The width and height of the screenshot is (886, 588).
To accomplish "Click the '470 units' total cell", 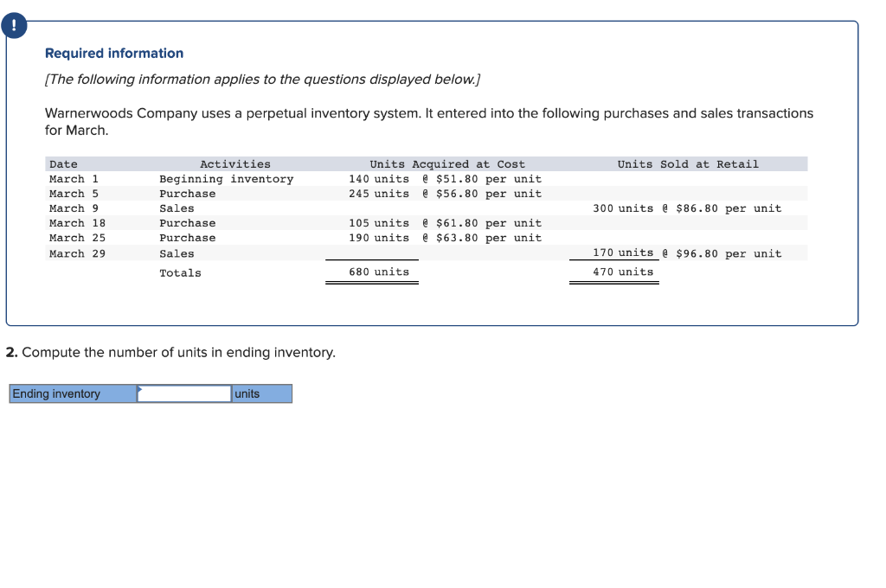I will tap(623, 272).
